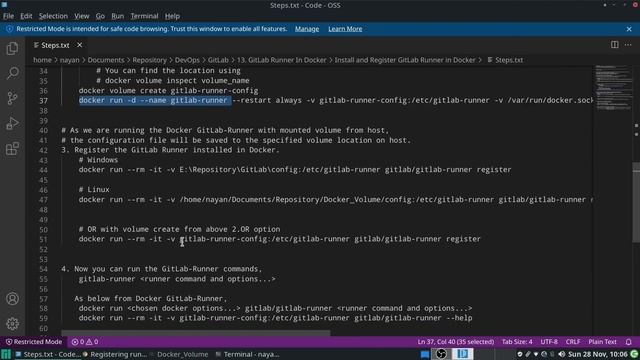Open the Help menu
The height and width of the screenshot is (360, 640).
click(172, 16)
